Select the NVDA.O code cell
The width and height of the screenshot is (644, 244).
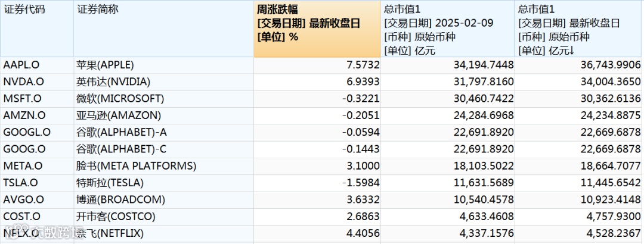pos(37,82)
